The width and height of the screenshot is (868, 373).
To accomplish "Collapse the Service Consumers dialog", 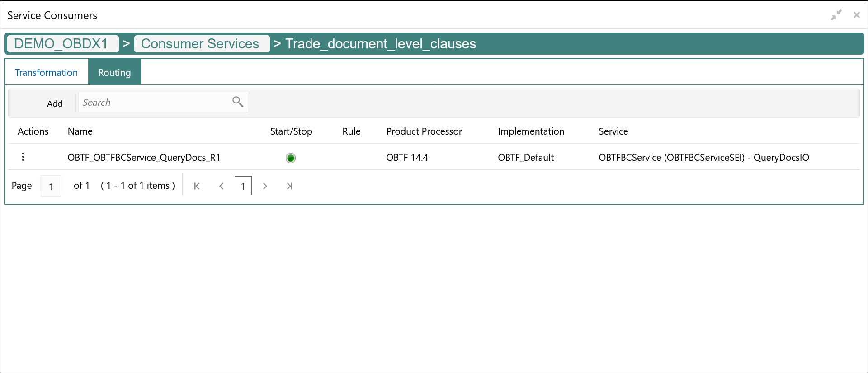I will pos(836,15).
